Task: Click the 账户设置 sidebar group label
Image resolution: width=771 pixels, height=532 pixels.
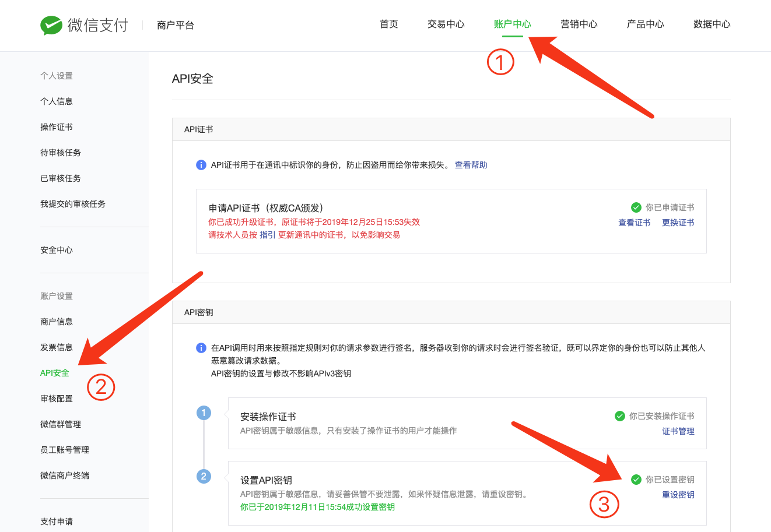Action: 57,296
